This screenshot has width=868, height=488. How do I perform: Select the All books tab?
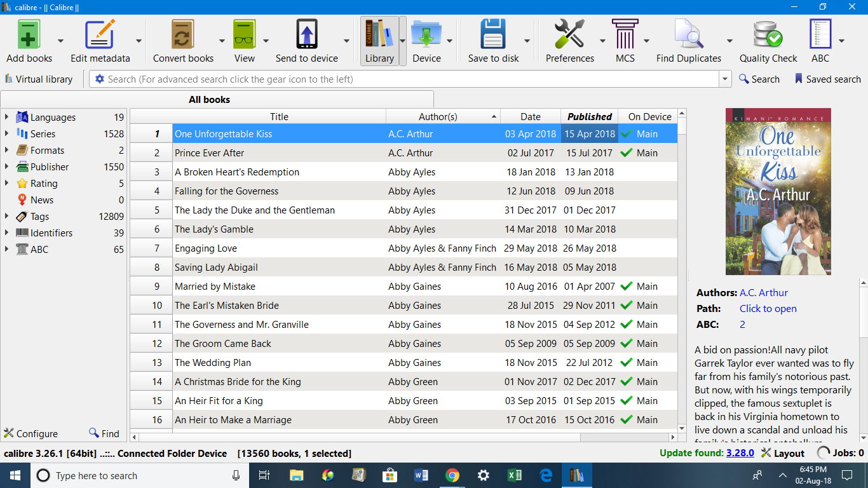point(217,99)
